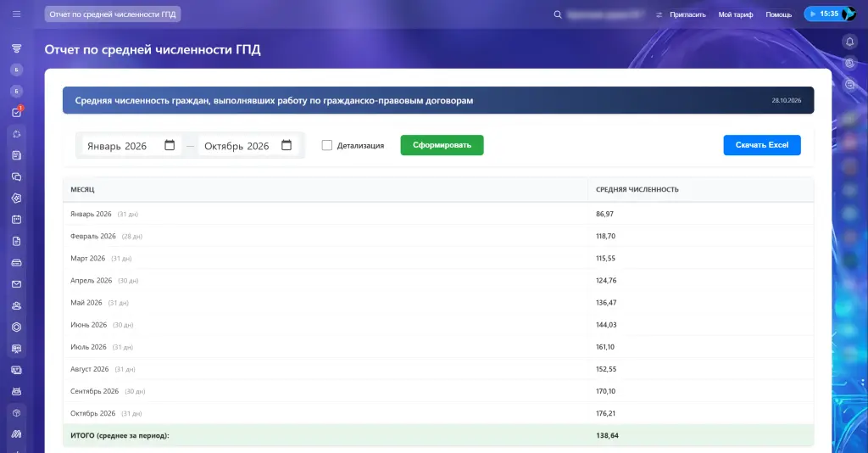
Task: Click the value 118,70
Action: pyautogui.click(x=605, y=236)
